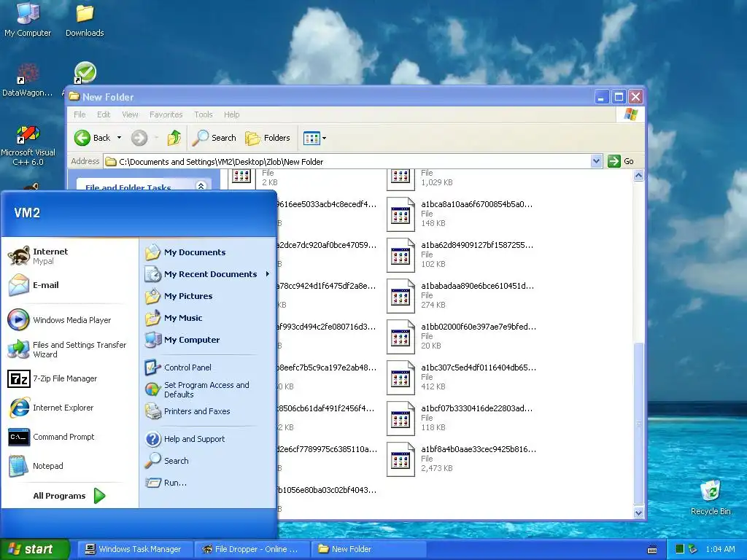Open Search from Start menu

tap(206, 461)
